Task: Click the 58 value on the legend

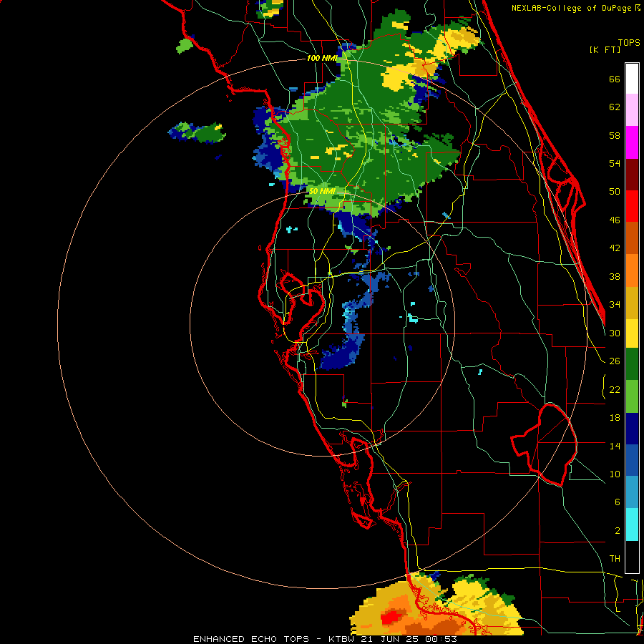Action: coord(615,135)
